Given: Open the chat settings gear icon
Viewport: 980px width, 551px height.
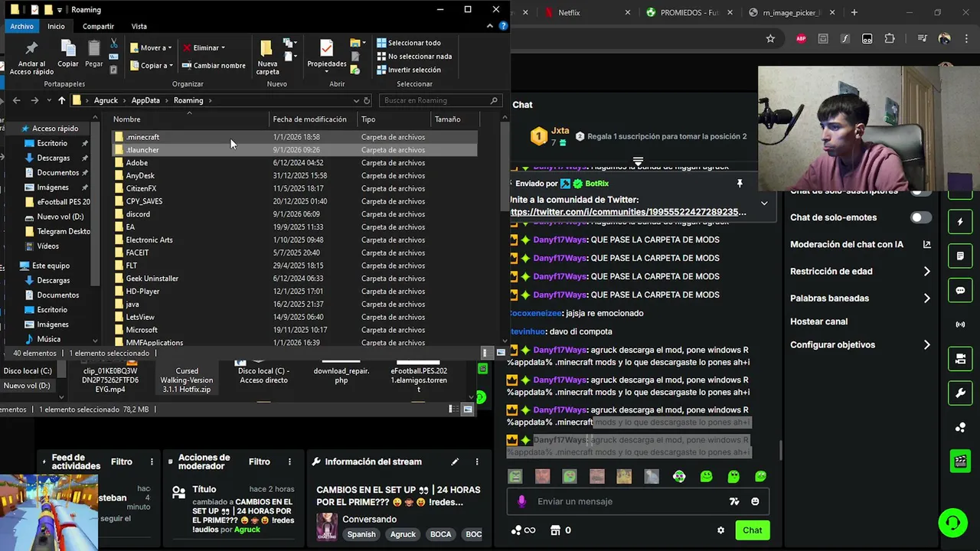Looking at the screenshot, I should pos(720,530).
